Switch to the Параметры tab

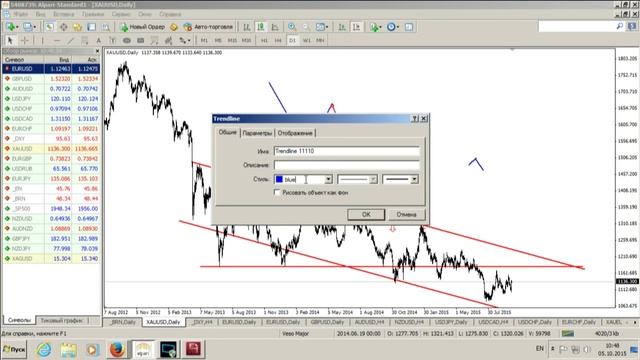[257, 133]
